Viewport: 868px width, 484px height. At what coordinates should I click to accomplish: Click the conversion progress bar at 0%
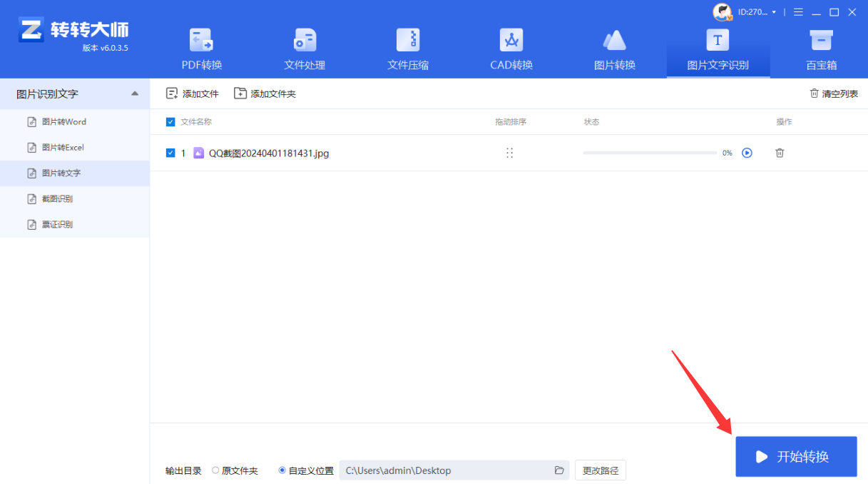tap(650, 153)
